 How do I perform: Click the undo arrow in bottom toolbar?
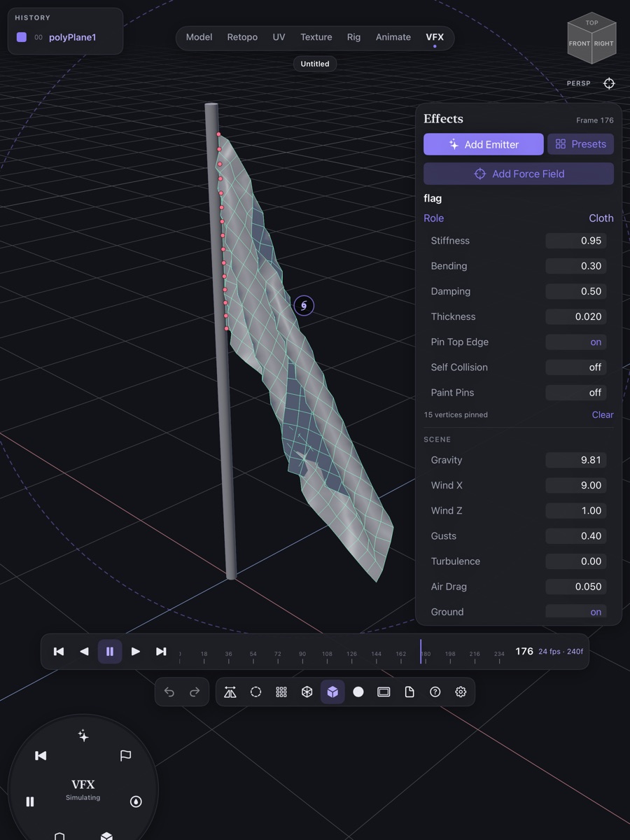pos(169,692)
